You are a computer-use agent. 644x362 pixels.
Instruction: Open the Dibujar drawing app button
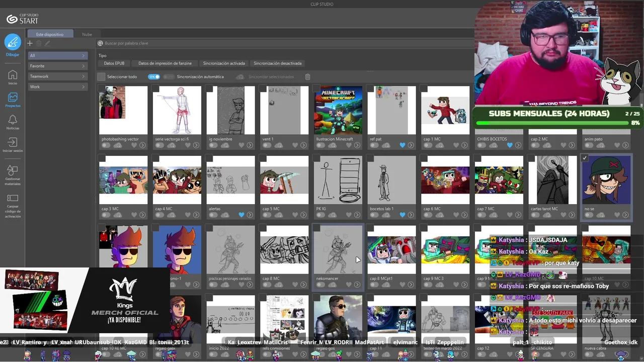coord(13,45)
